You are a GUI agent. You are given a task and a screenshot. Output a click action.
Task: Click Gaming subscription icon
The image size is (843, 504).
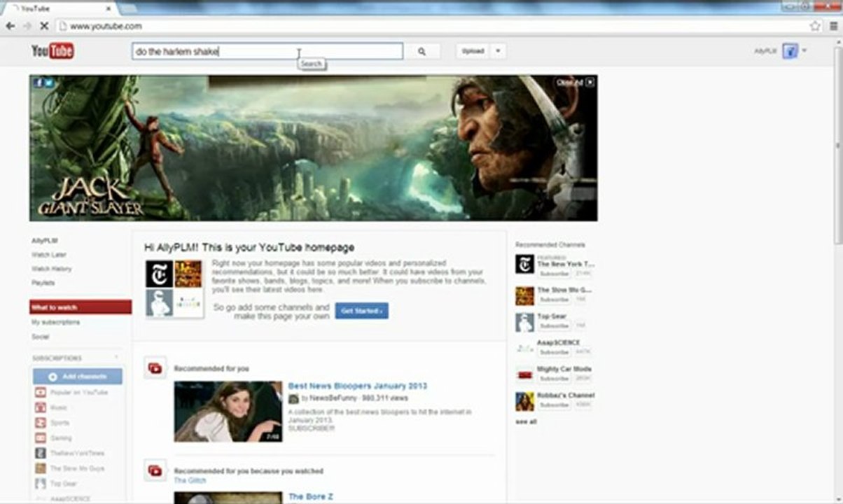pos(41,438)
